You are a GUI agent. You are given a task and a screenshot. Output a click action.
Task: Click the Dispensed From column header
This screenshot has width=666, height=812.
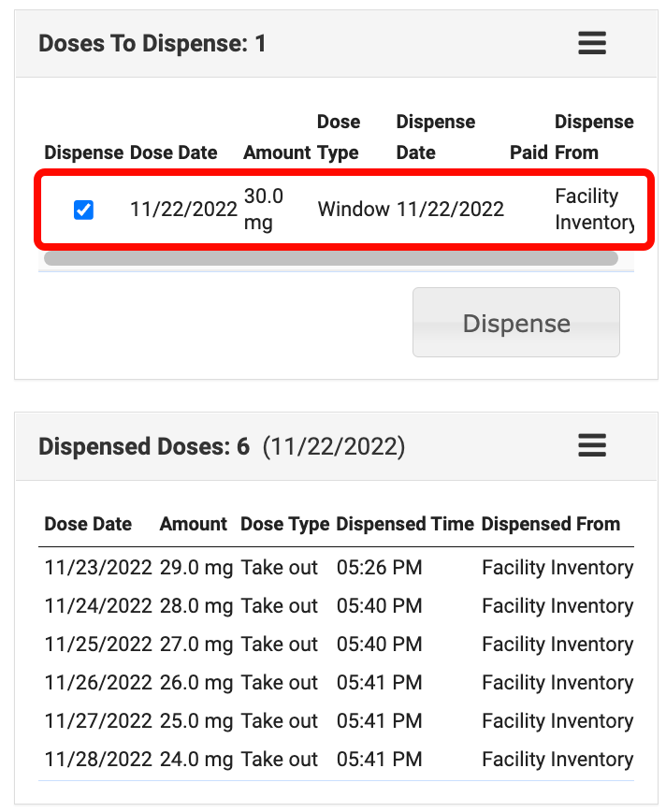coord(550,525)
